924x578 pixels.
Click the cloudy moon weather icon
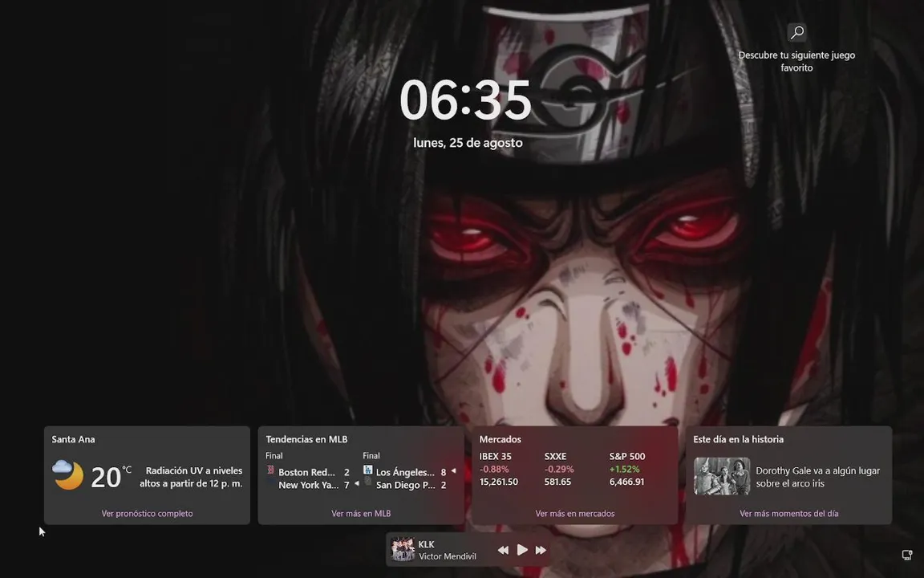pyautogui.click(x=67, y=475)
